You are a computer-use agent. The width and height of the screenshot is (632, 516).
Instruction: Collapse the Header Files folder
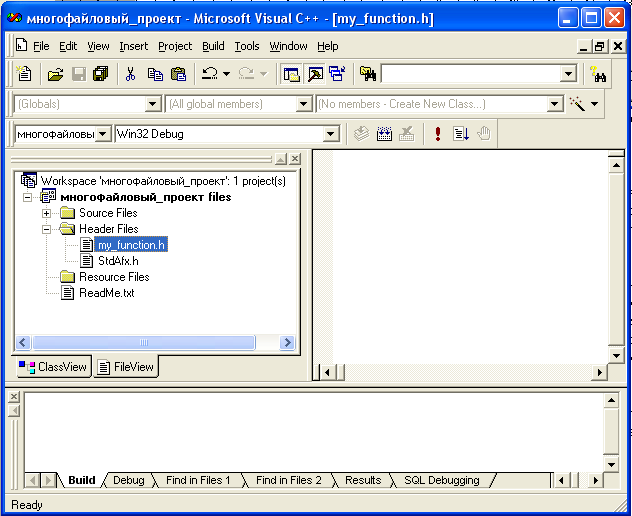point(46,229)
